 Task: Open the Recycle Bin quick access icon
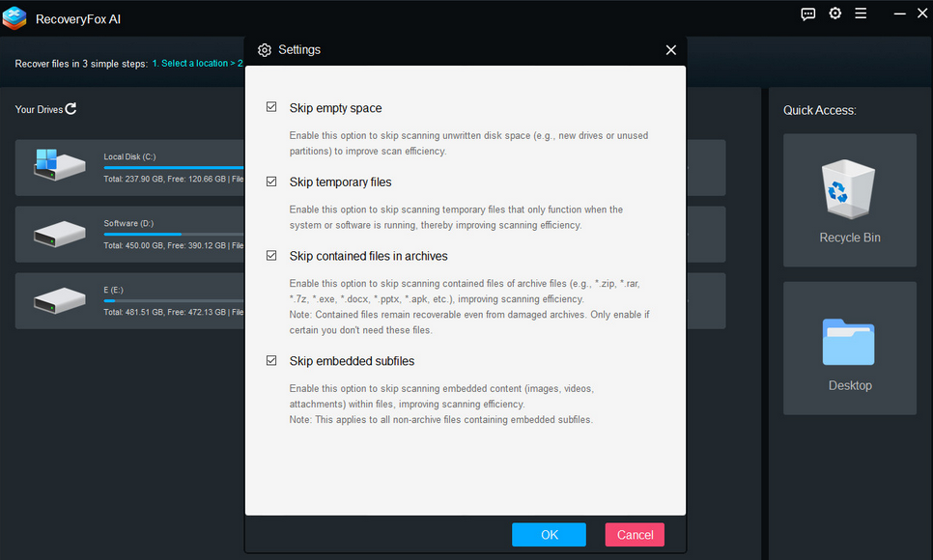point(849,189)
